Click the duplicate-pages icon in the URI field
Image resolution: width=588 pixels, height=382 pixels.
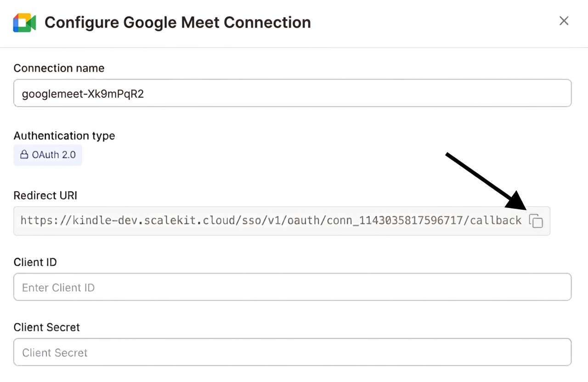tap(536, 220)
